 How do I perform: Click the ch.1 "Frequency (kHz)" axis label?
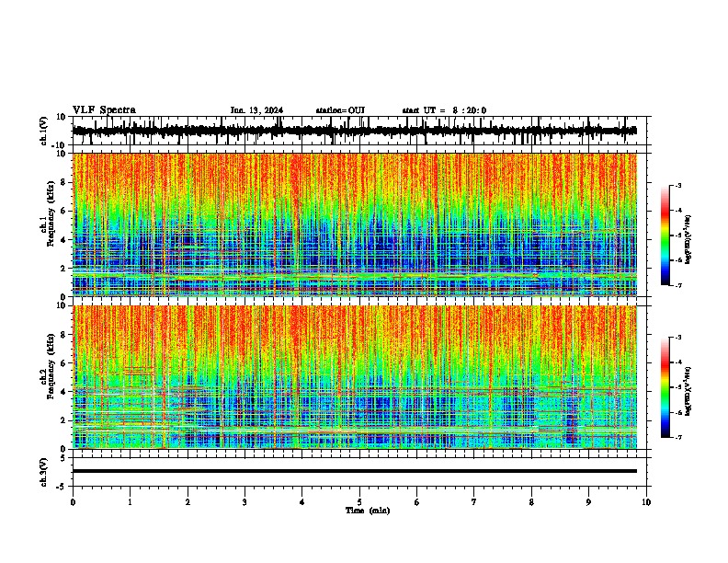[50, 213]
